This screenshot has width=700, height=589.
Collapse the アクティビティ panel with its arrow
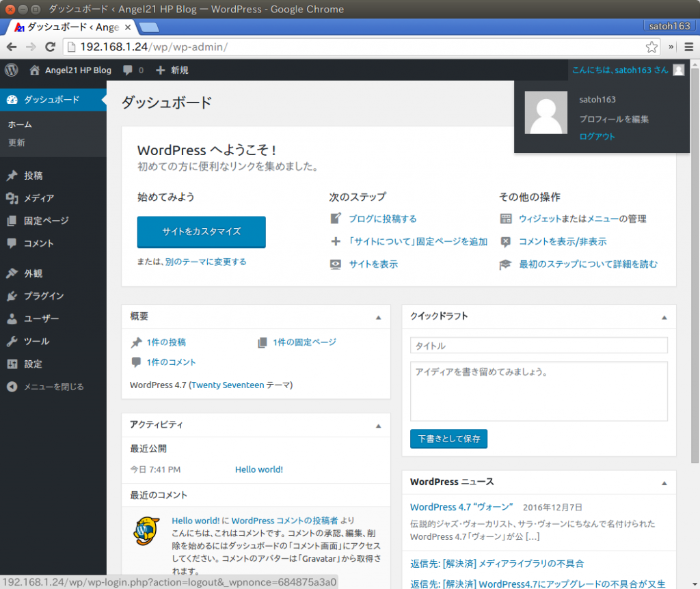coord(379,426)
